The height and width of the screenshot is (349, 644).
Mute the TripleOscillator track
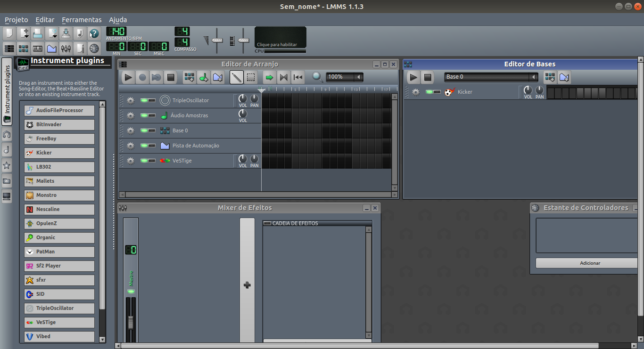coord(144,100)
